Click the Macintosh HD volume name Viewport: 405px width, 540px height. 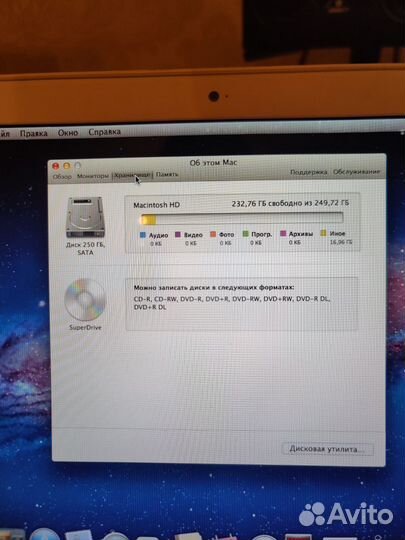pos(157,205)
